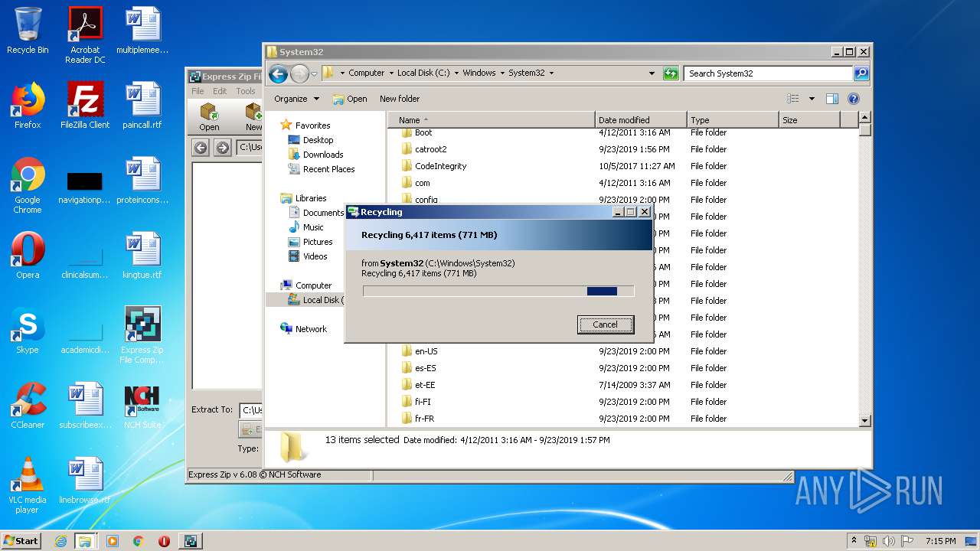Launch Acrobat Reader DC shortcut
The width and height of the screenshot is (980, 551).
[x=85, y=35]
